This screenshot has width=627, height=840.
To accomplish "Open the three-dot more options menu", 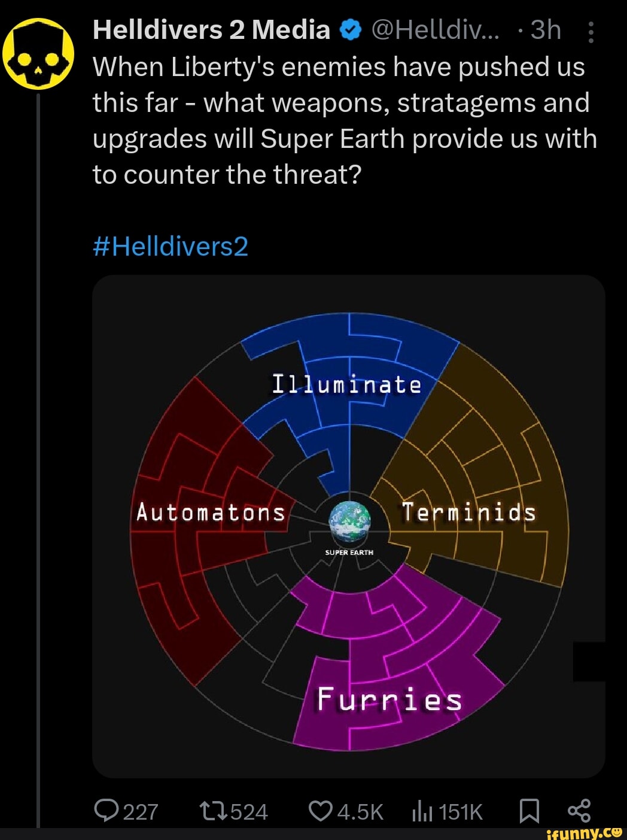I will (x=591, y=32).
